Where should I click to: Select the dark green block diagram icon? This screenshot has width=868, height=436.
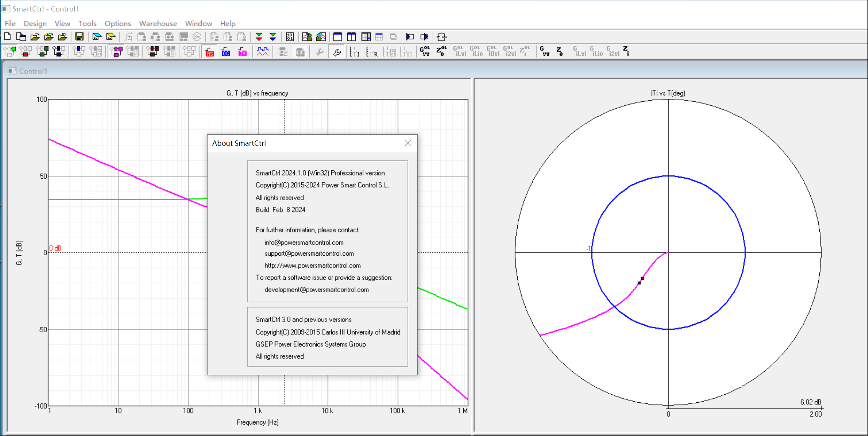tap(42, 51)
